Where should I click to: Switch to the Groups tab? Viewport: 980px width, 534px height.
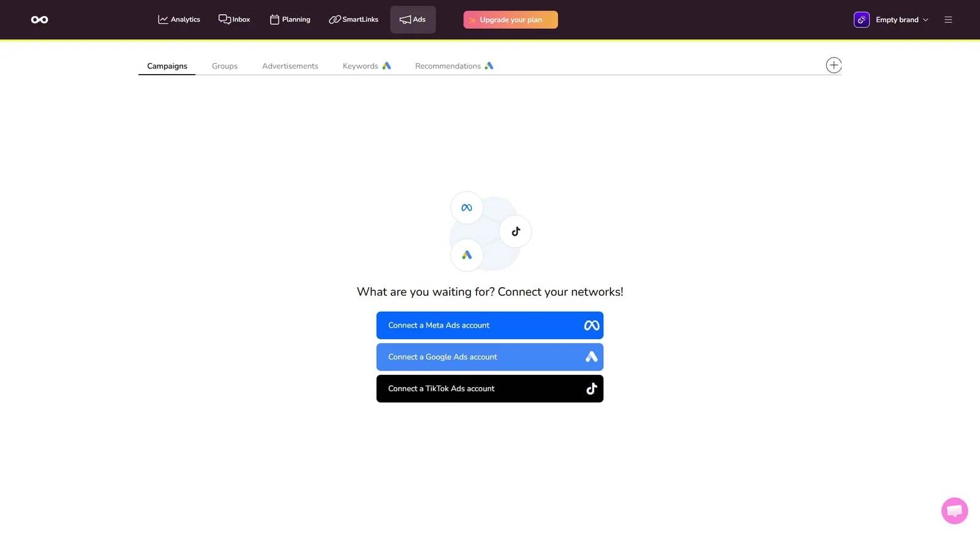pos(224,66)
